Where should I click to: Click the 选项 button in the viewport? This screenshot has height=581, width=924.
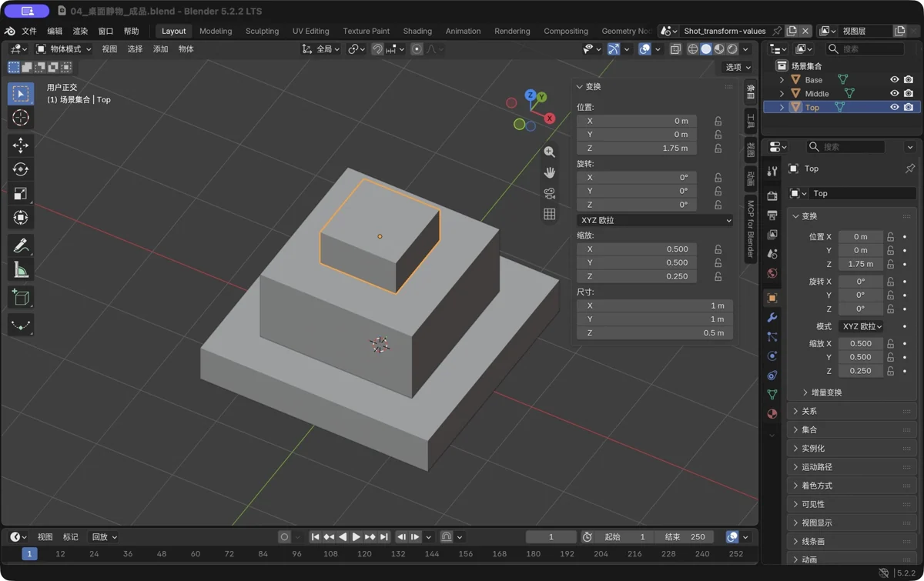(737, 68)
